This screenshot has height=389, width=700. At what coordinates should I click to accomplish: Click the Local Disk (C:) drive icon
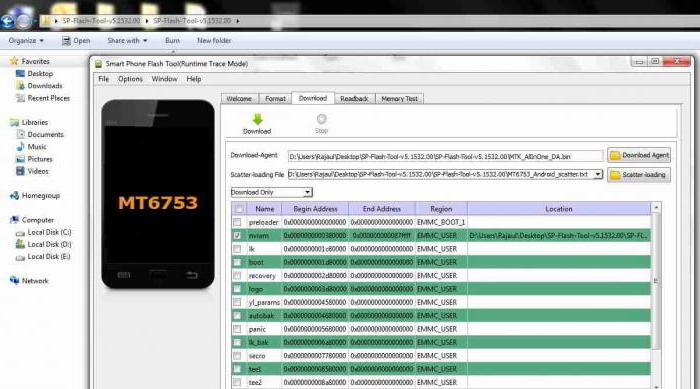20,233
